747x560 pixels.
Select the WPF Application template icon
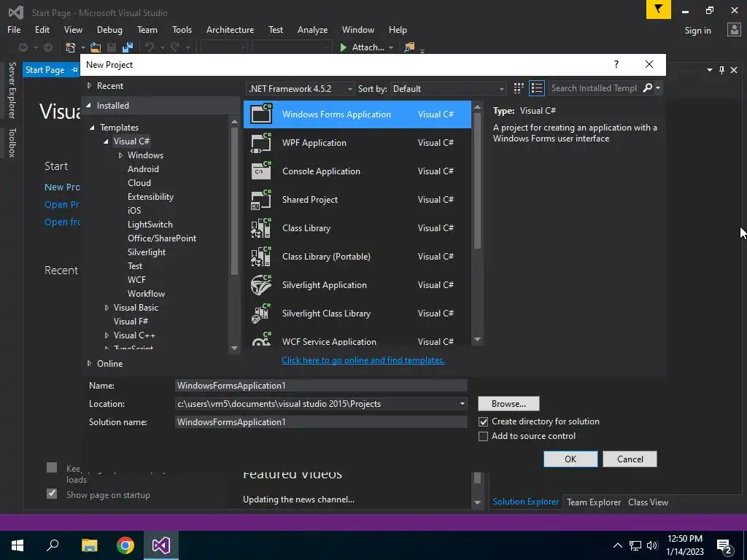[x=261, y=142]
